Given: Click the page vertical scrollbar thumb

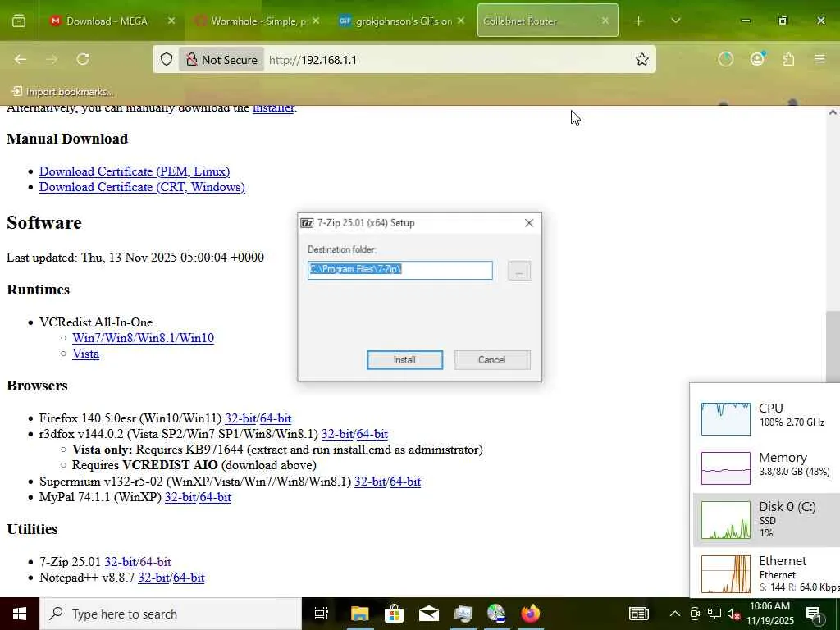Looking at the screenshot, I should point(833,345).
